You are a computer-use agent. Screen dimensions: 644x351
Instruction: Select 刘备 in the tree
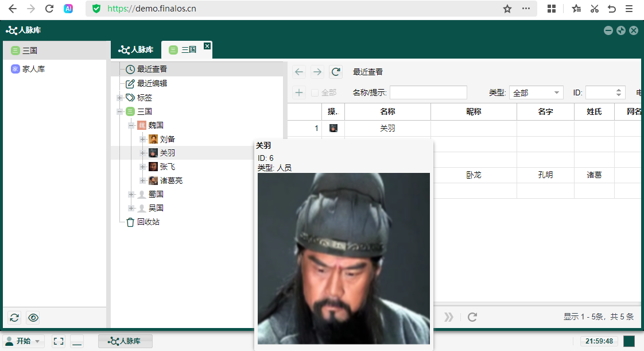click(x=167, y=140)
